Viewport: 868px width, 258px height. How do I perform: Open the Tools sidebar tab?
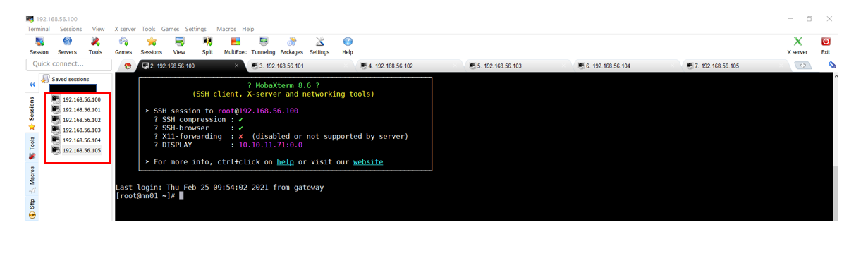[32, 148]
